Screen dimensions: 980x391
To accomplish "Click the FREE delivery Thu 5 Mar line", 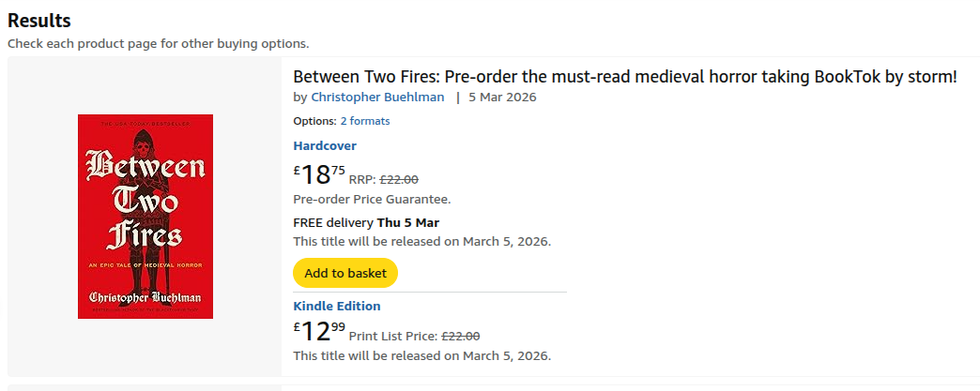I will [366, 223].
